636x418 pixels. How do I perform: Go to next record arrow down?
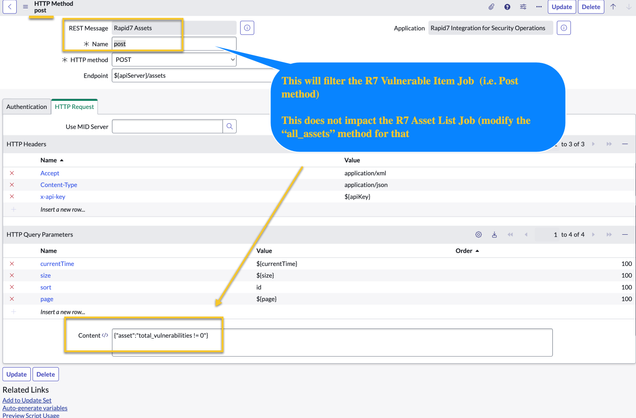[629, 7]
